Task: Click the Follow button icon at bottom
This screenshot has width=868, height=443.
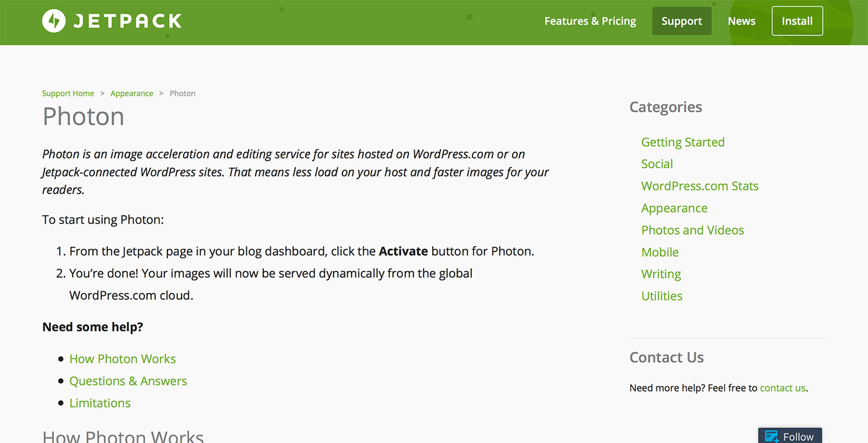Action: (x=771, y=437)
